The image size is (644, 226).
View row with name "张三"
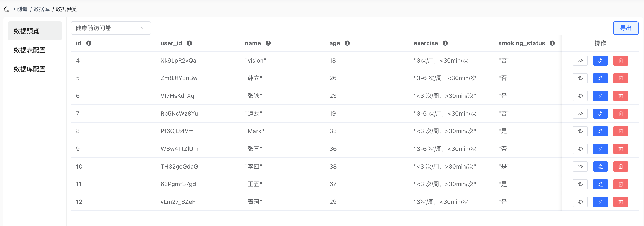click(580, 149)
